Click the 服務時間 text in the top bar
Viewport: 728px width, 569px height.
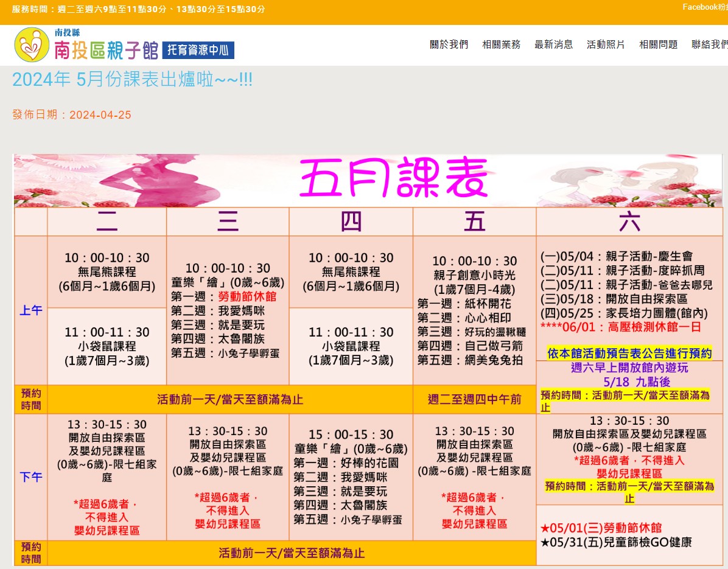coord(138,9)
